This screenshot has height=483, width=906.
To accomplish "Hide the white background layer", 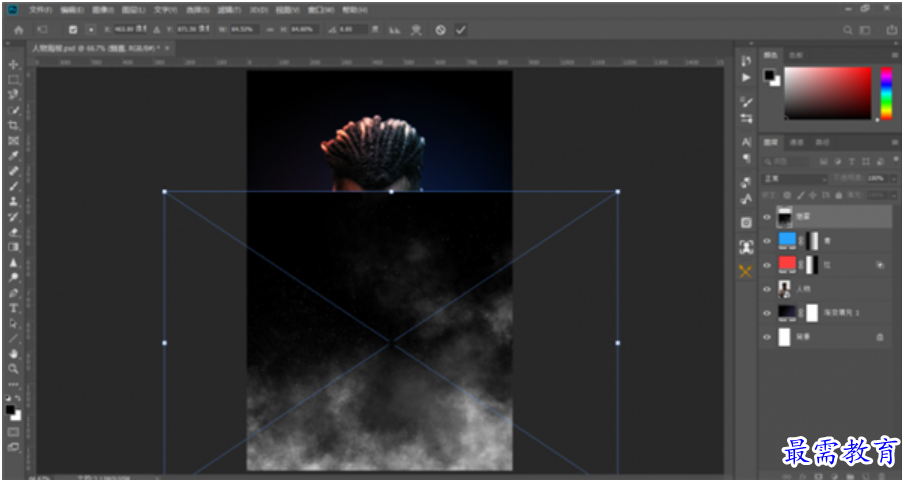I will (767, 337).
